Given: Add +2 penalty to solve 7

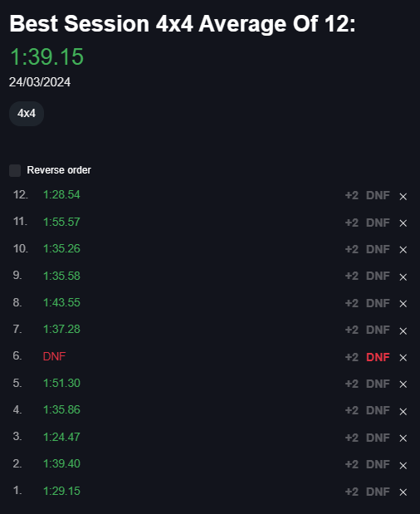Looking at the screenshot, I should [x=352, y=330].
